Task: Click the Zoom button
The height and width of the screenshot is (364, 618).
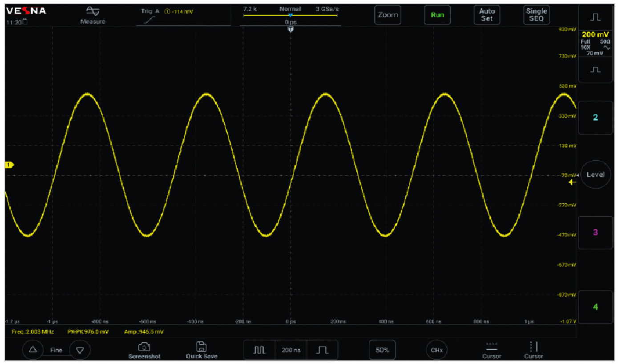Action: pyautogui.click(x=387, y=15)
